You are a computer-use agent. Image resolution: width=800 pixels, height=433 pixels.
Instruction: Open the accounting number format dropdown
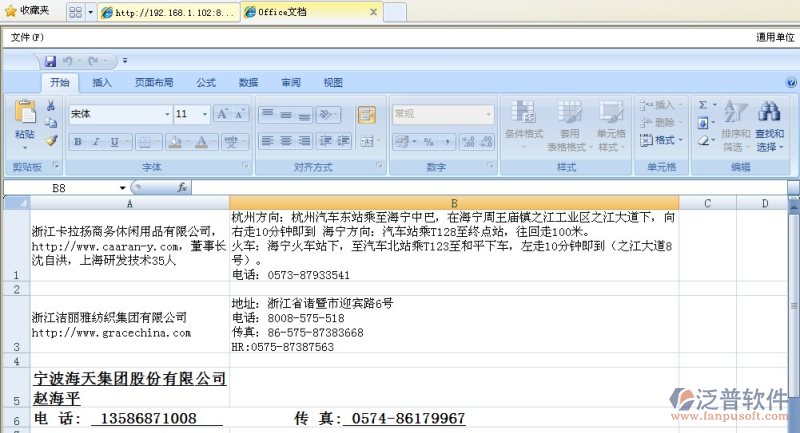point(414,142)
